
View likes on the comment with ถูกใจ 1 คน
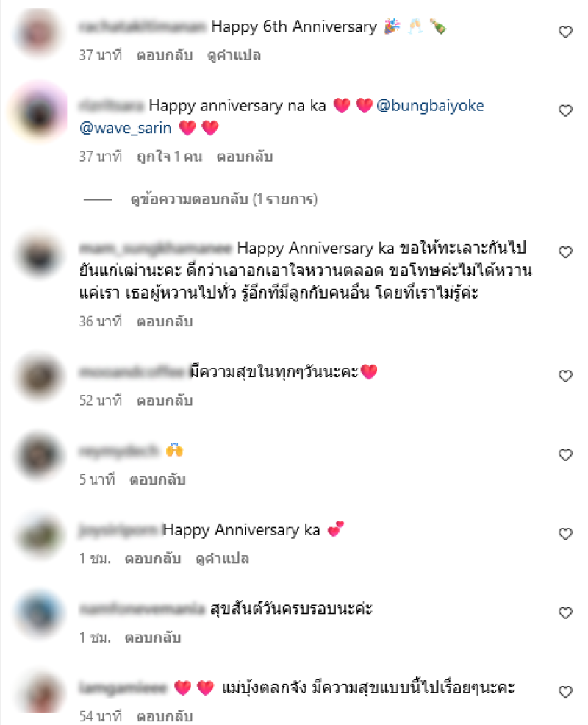point(170,157)
